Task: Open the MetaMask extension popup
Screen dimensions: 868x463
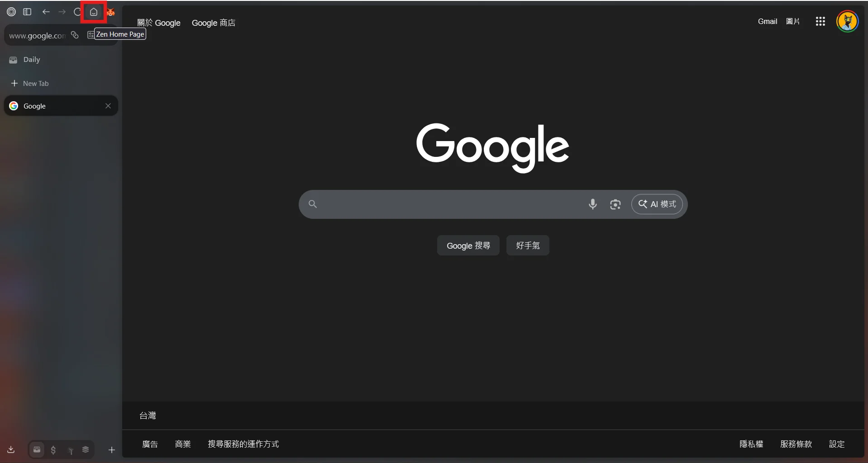Action: click(x=110, y=12)
